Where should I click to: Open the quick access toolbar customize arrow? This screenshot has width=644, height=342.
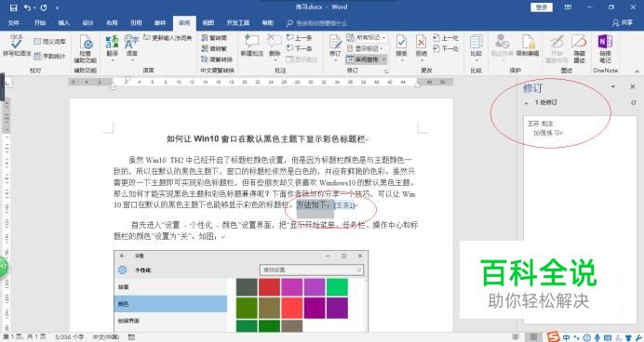(x=57, y=7)
